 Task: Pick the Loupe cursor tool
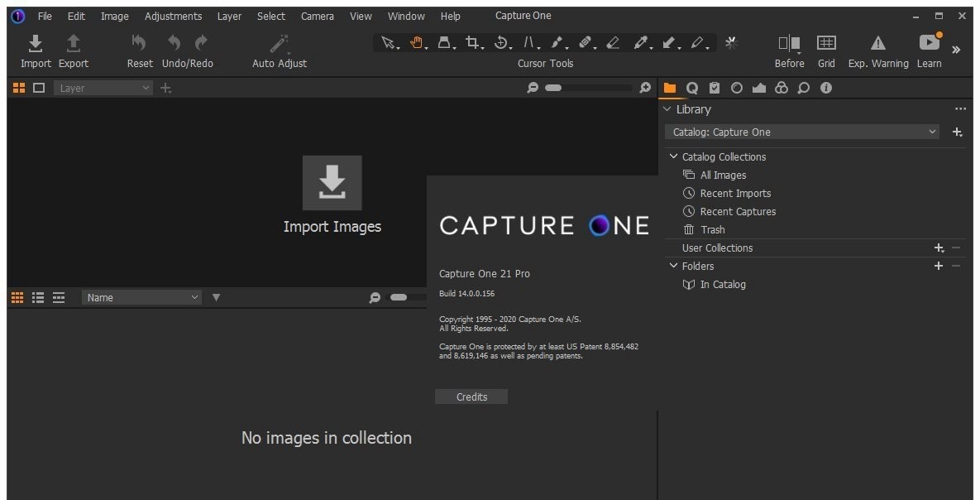click(444, 42)
